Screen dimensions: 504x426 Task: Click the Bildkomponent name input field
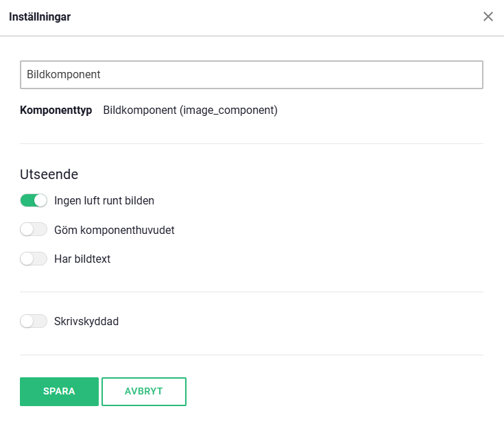pos(251,75)
